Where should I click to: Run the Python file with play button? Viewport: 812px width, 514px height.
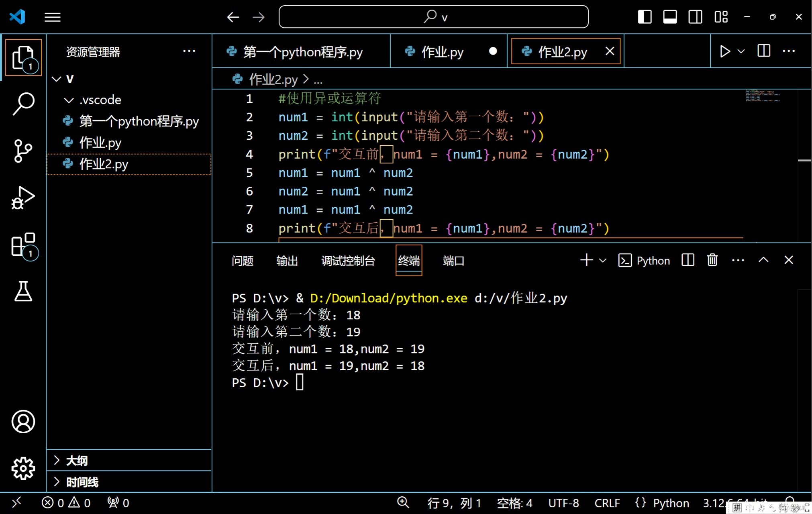pos(725,51)
